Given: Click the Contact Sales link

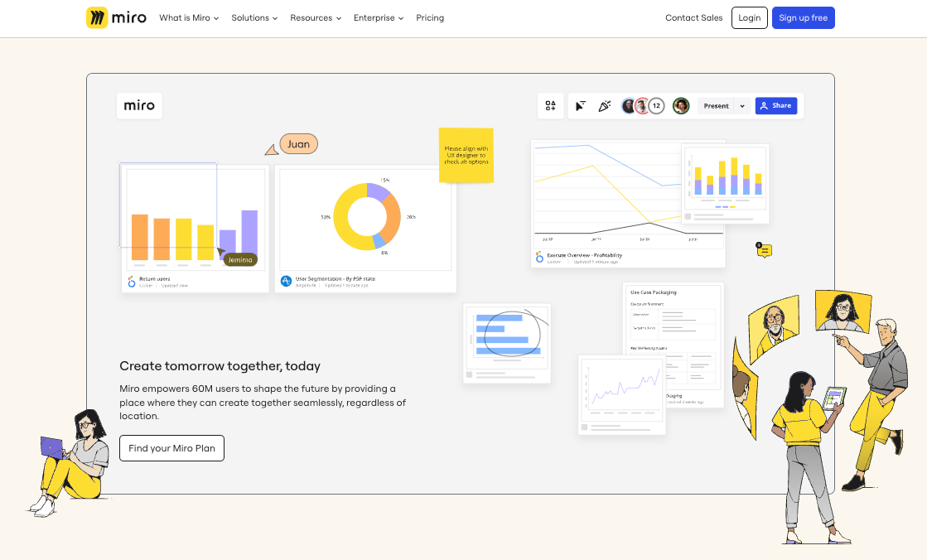Looking at the screenshot, I should (693, 17).
